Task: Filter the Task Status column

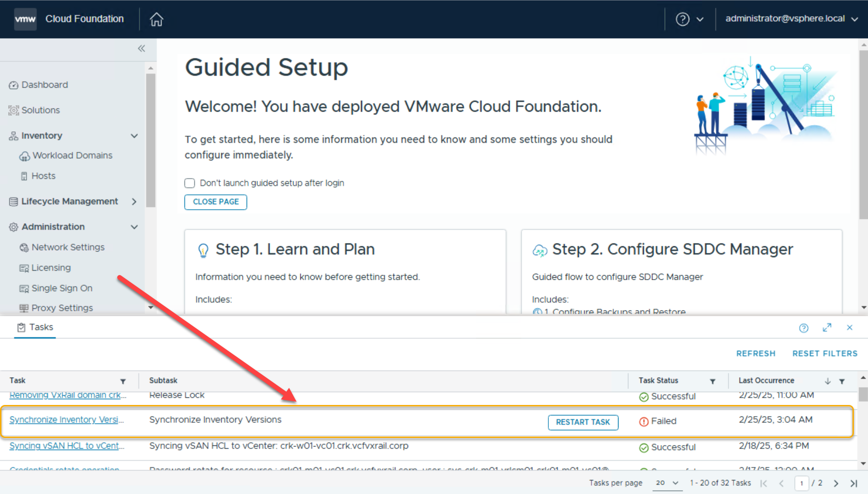Action: point(713,381)
